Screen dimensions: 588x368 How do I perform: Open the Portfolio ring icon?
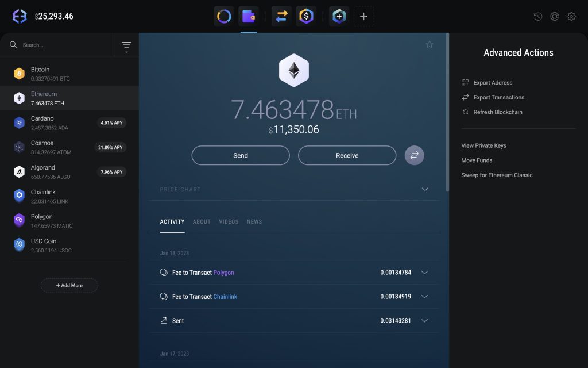(224, 16)
